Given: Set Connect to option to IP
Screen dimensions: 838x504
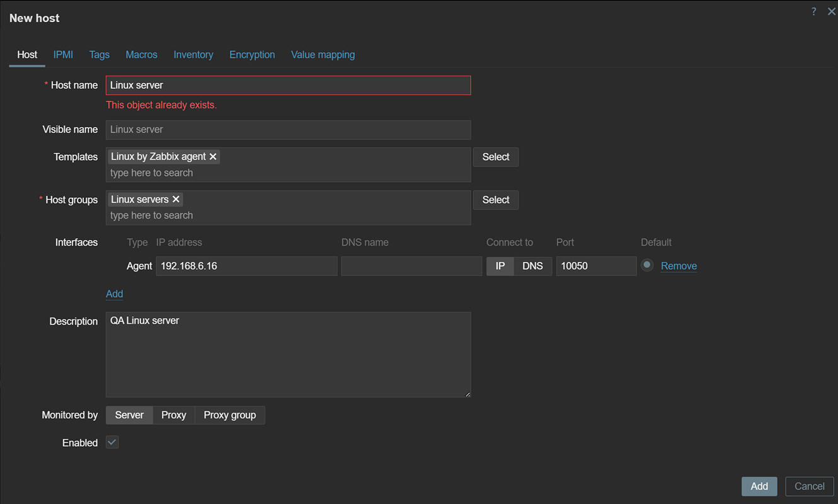Looking at the screenshot, I should (500, 266).
